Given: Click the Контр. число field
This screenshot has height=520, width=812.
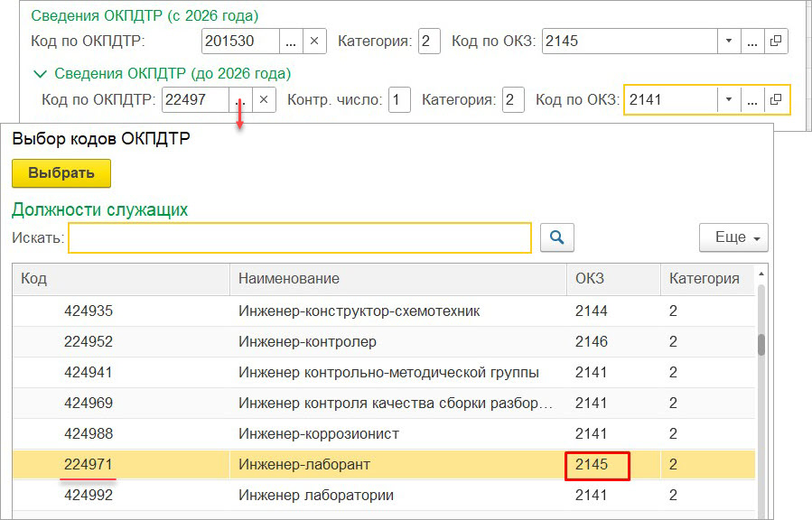Looking at the screenshot, I should [399, 100].
